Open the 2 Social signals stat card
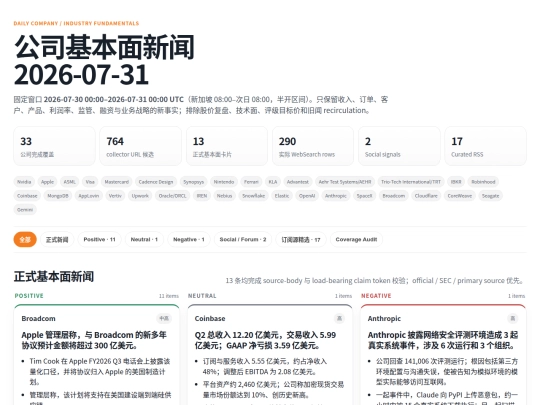The width and height of the screenshot is (540, 405). click(399, 146)
